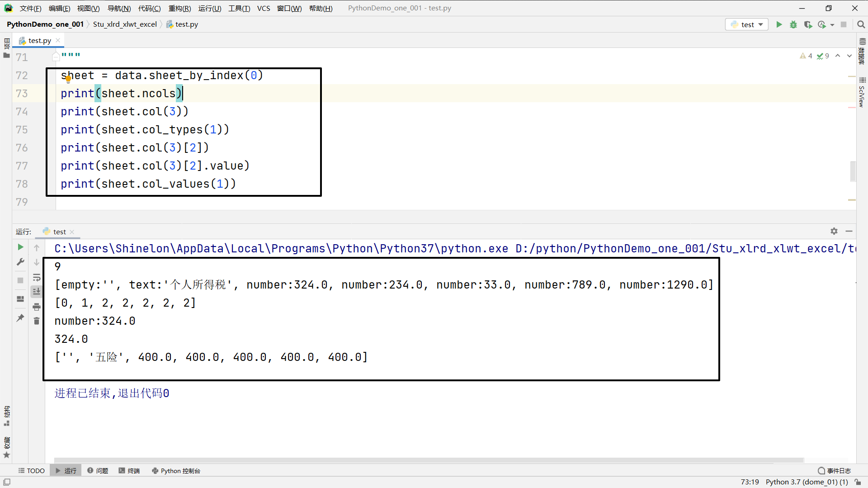Open the 事件日志 event log
868x488 pixels.
[838, 470]
